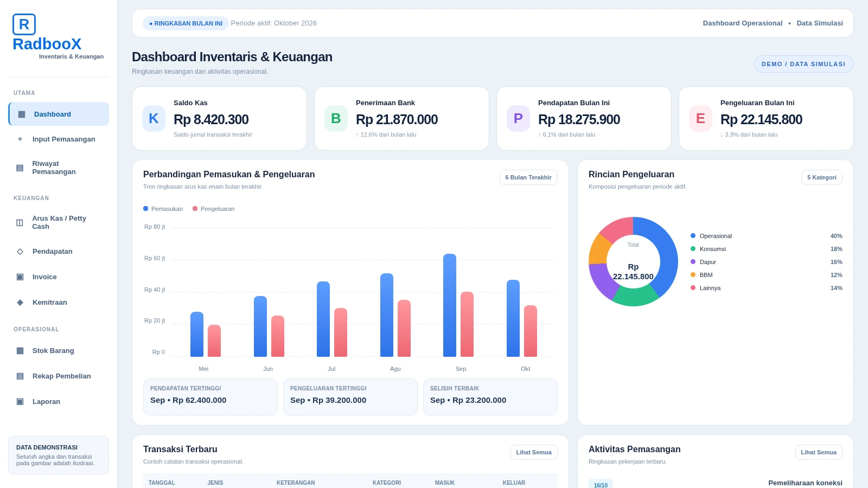The width and height of the screenshot is (868, 488).
Task: Click the 5 Kategori chip
Action: (x=822, y=177)
